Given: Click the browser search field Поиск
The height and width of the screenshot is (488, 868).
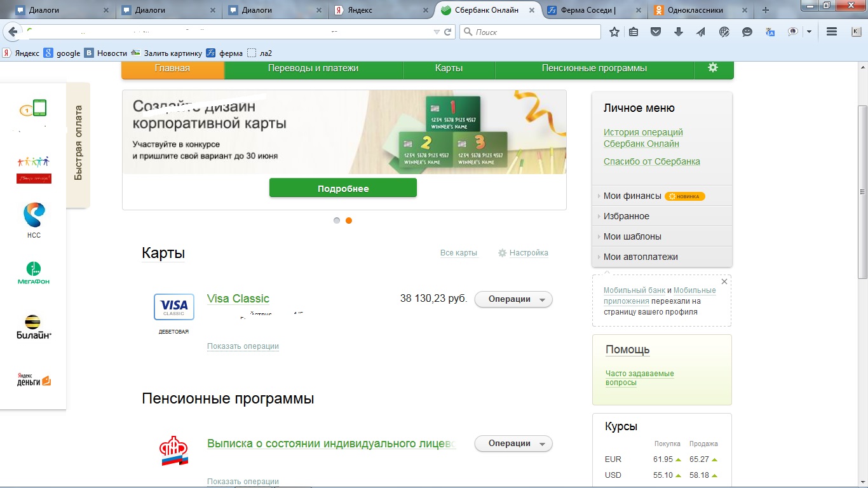Looking at the screenshot, I should pos(530,32).
